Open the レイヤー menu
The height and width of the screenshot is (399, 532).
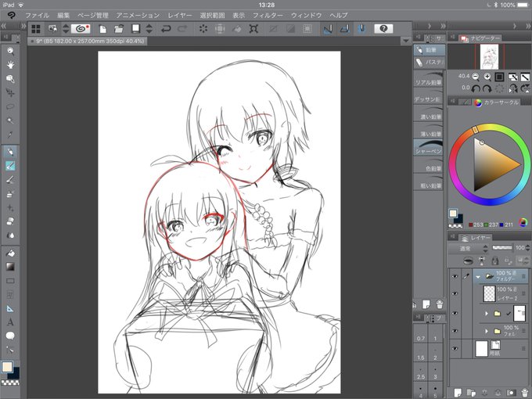(180, 16)
